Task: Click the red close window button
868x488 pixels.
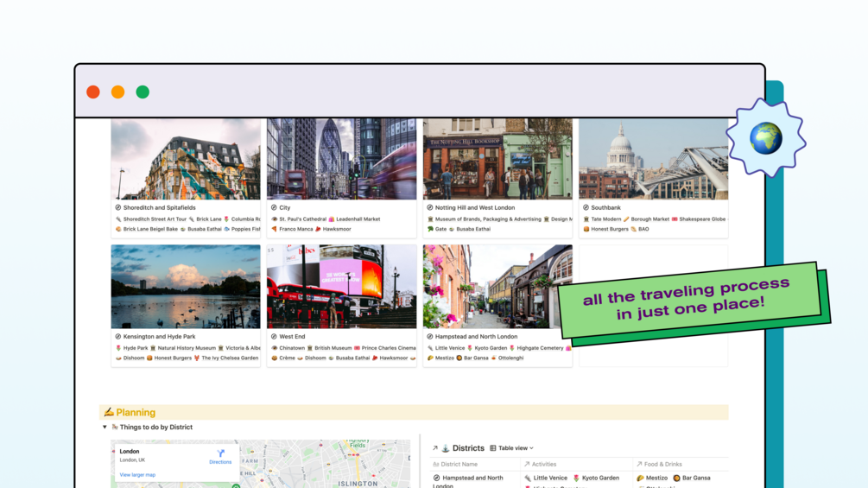Action: click(93, 92)
